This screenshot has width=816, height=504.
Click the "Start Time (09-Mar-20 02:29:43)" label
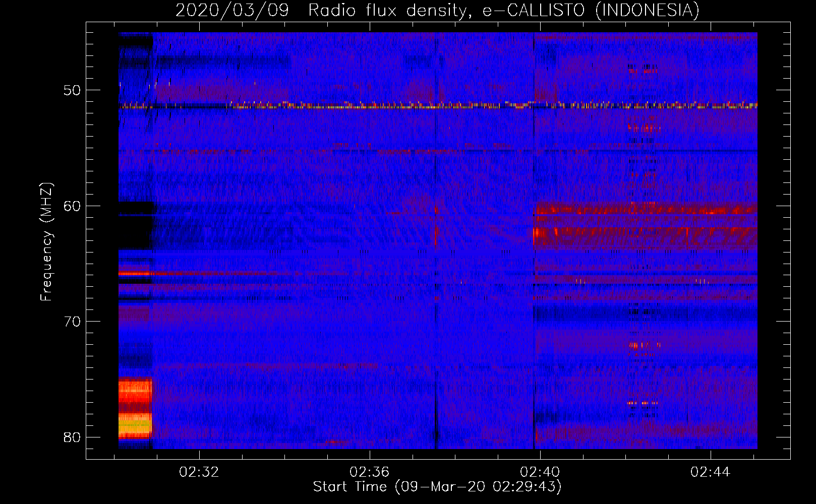click(x=437, y=487)
